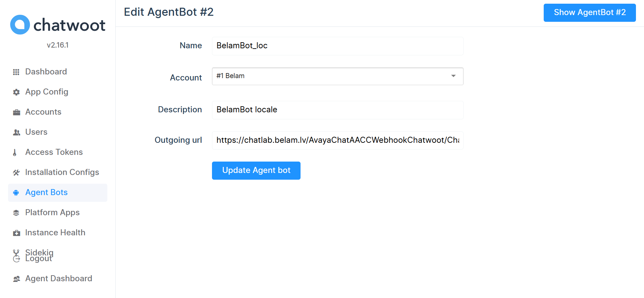Viewport: 644px width, 298px height.
Task: Open Platform Apps menu item
Action: (x=52, y=213)
